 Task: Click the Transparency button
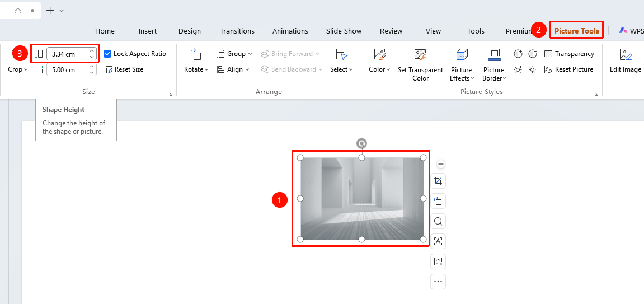[569, 54]
